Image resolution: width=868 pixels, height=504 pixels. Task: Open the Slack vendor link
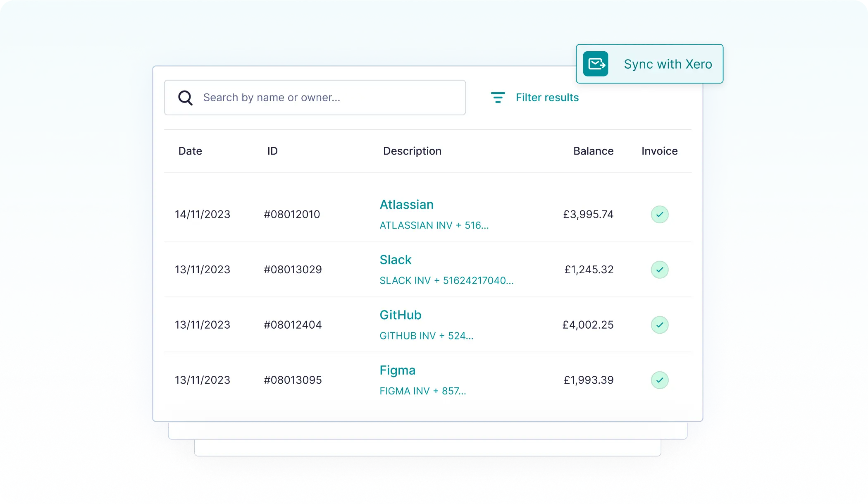pos(395,260)
